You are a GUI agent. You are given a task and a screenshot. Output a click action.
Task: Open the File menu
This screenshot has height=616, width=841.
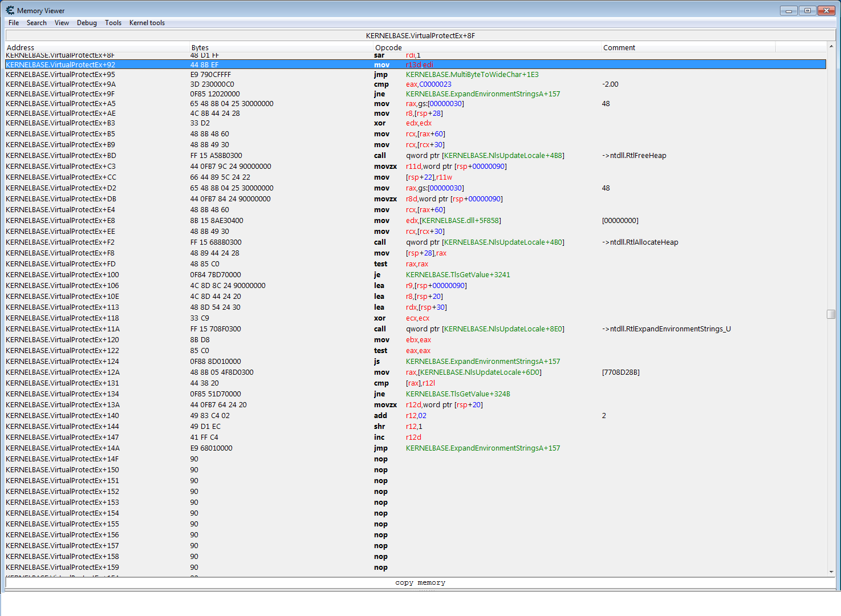pos(14,23)
